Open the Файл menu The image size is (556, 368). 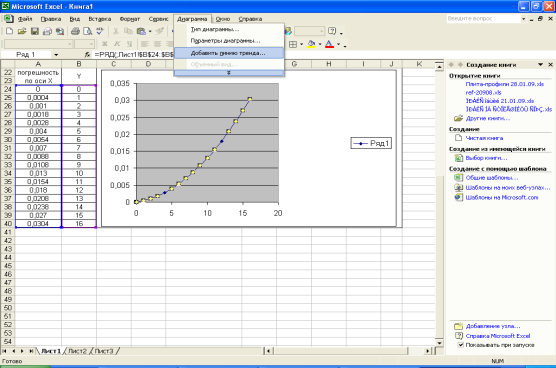25,19
